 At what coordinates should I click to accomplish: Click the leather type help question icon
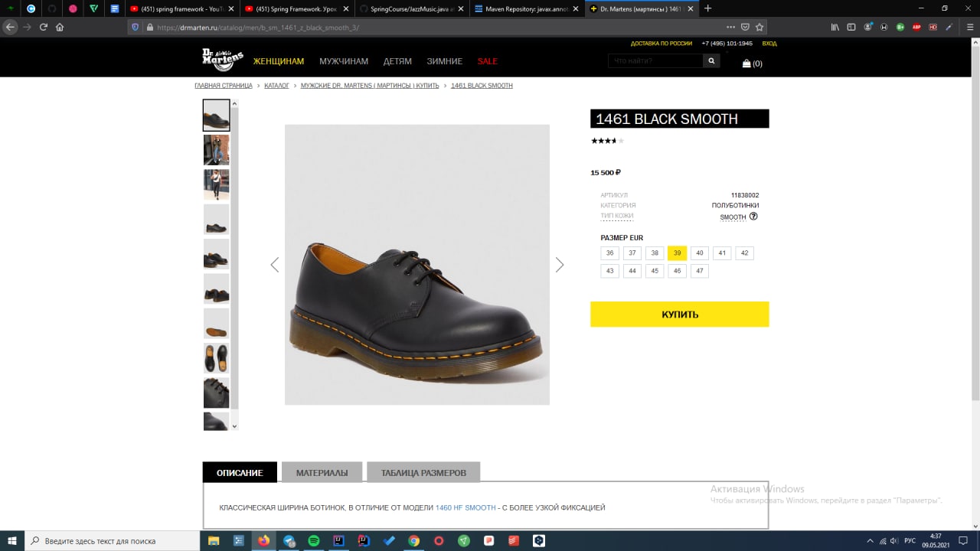point(753,217)
